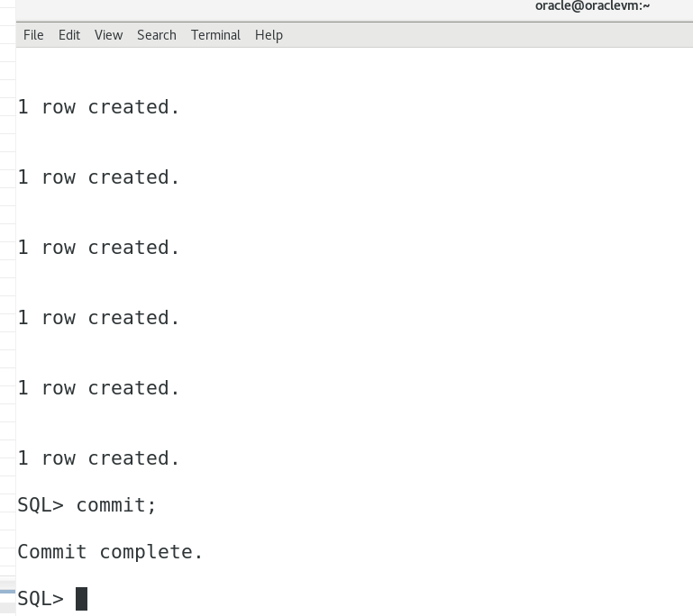Open the File menu
This screenshot has height=616, width=693.
click(33, 35)
